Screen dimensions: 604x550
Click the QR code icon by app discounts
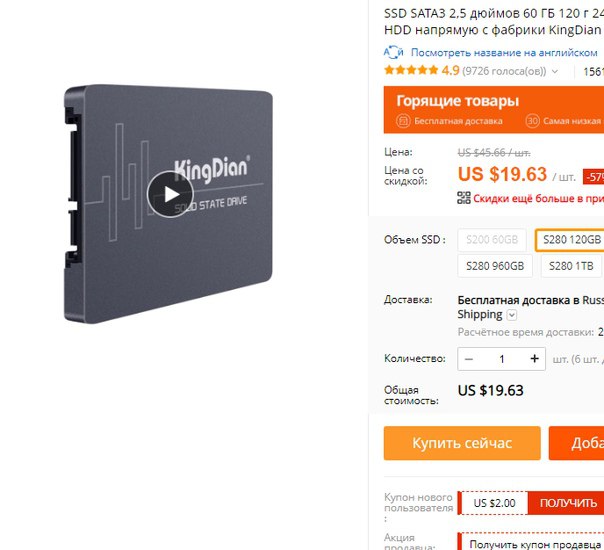pos(464,198)
